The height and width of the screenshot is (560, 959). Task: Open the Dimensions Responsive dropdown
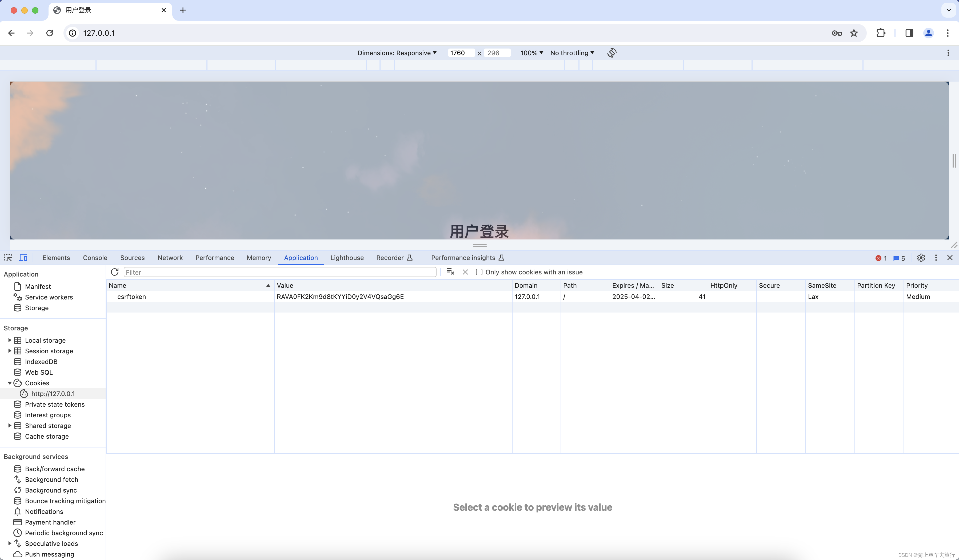pos(397,53)
